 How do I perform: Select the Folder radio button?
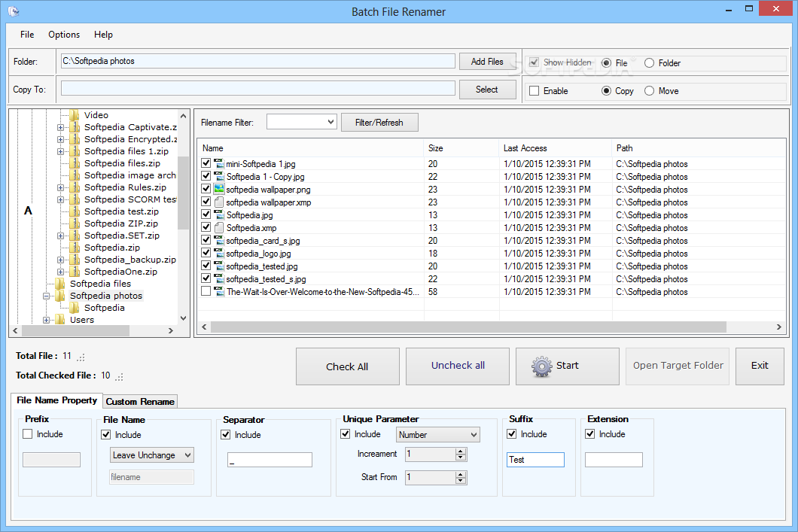click(650, 63)
